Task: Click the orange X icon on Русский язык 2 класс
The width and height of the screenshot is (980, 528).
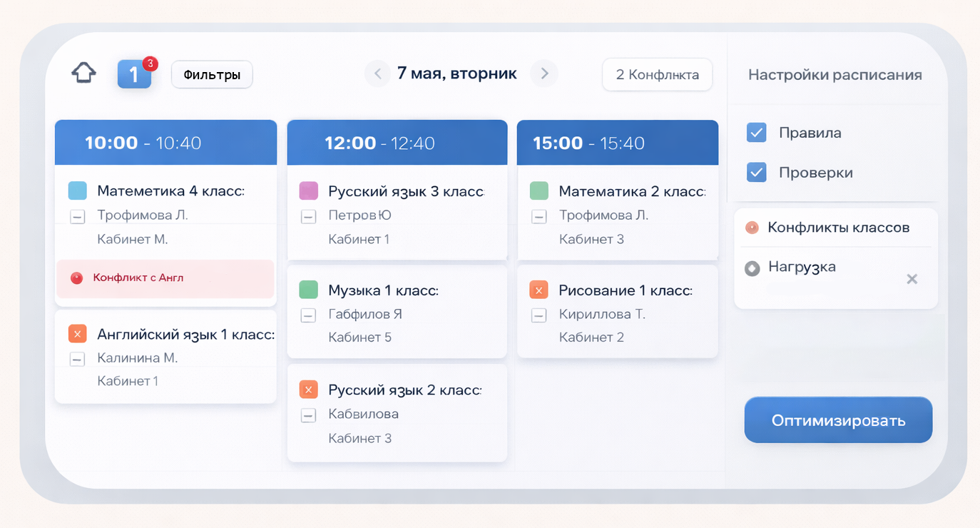Action: click(308, 389)
